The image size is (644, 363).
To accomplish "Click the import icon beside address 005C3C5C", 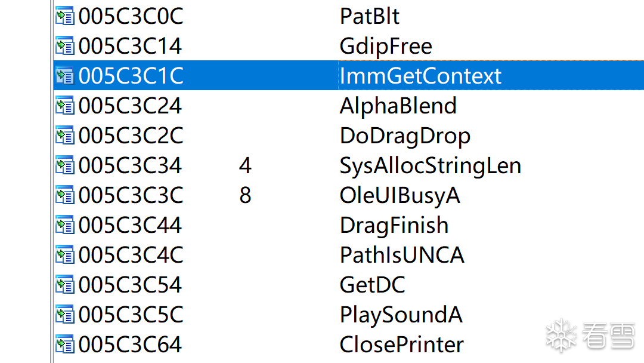I will point(64,315).
